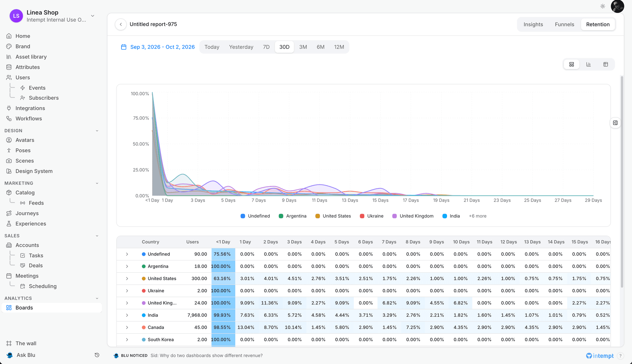Switch to the Funnels tab
This screenshot has width=632, height=364.
pos(564,24)
